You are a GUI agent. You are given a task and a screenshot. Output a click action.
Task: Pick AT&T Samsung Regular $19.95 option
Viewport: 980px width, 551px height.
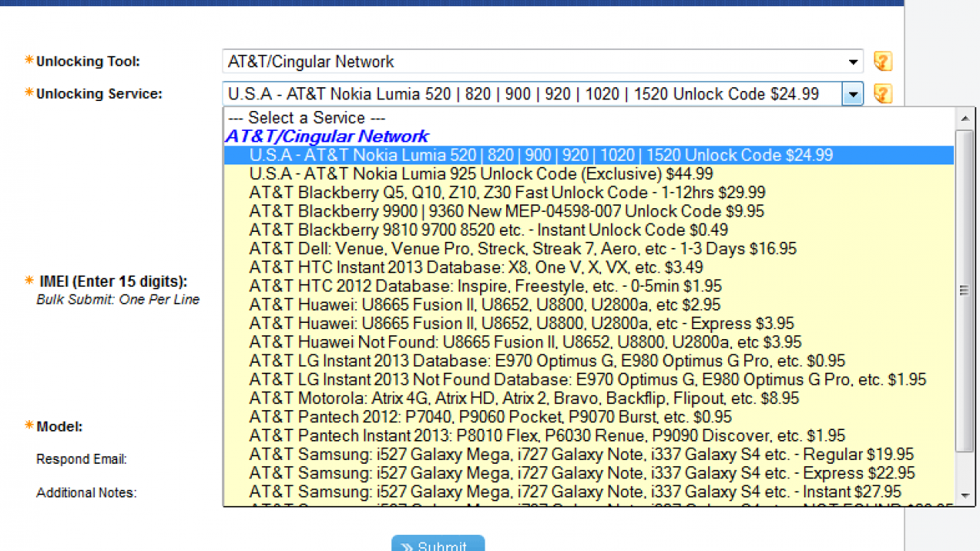click(x=589, y=455)
